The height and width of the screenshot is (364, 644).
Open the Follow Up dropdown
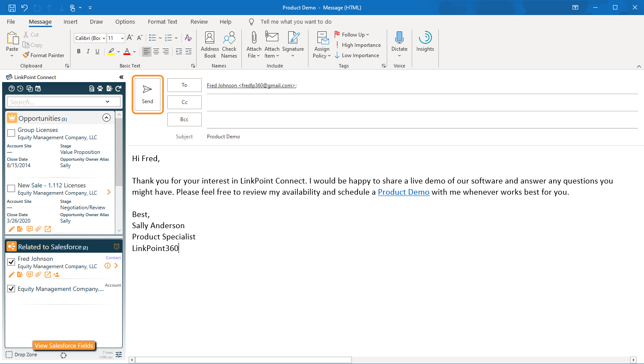pyautogui.click(x=352, y=35)
